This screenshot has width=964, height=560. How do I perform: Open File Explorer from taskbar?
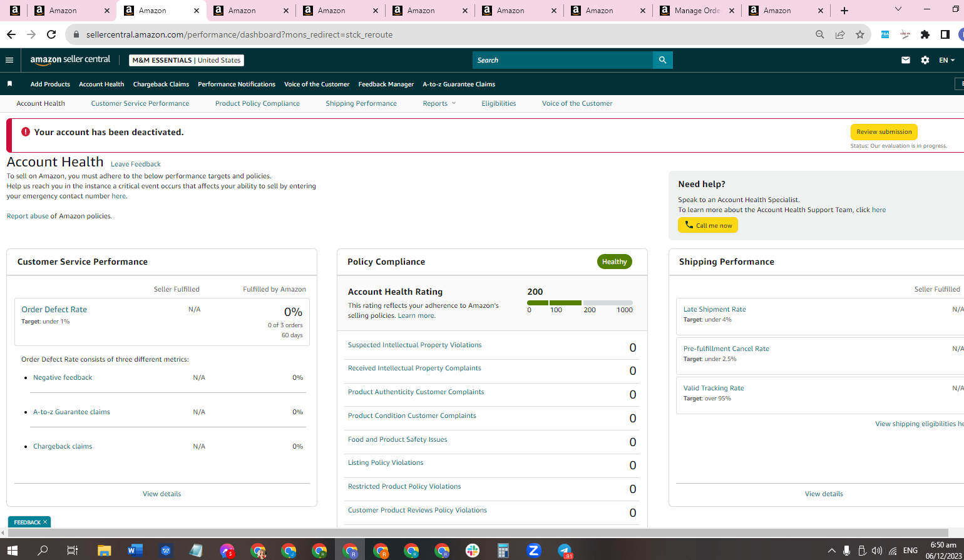tap(104, 551)
